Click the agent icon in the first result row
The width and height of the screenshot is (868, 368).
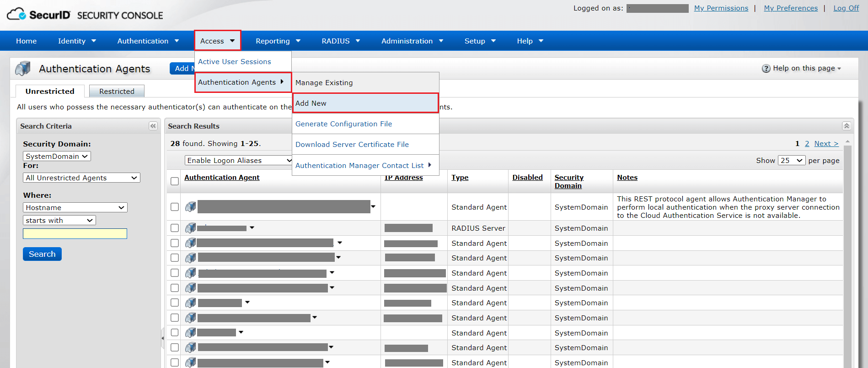tap(191, 207)
